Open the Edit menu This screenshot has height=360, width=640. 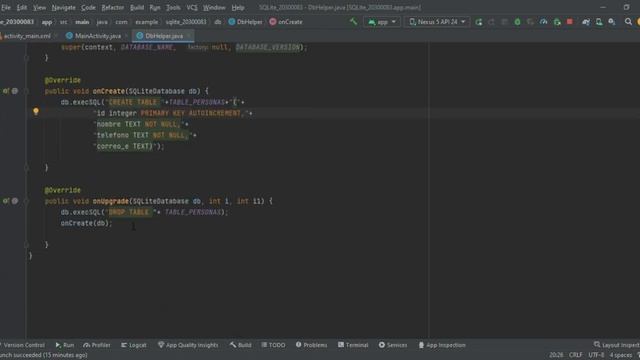(22, 7)
